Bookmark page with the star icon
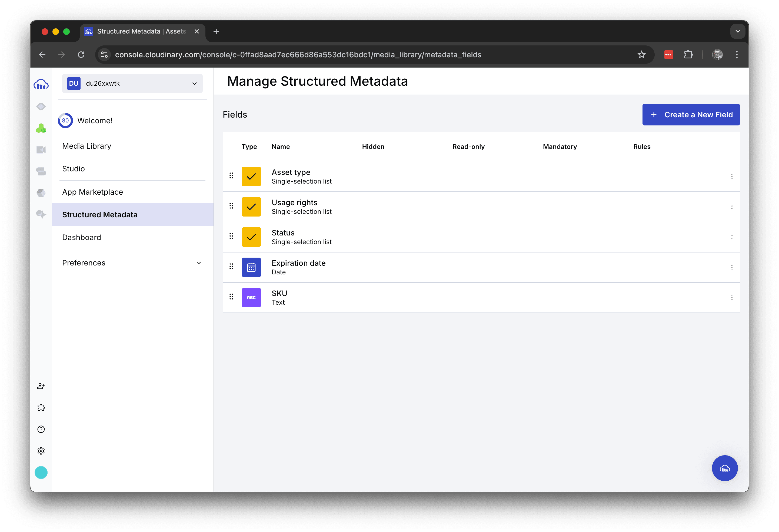The height and width of the screenshot is (532, 779). tap(641, 55)
